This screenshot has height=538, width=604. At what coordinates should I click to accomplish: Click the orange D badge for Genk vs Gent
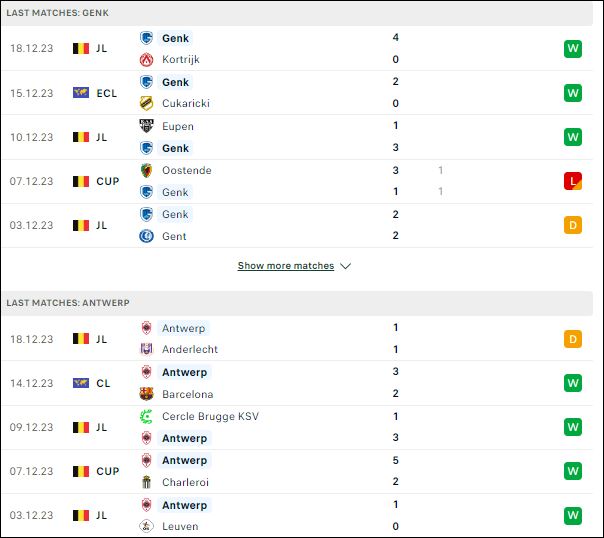573,225
